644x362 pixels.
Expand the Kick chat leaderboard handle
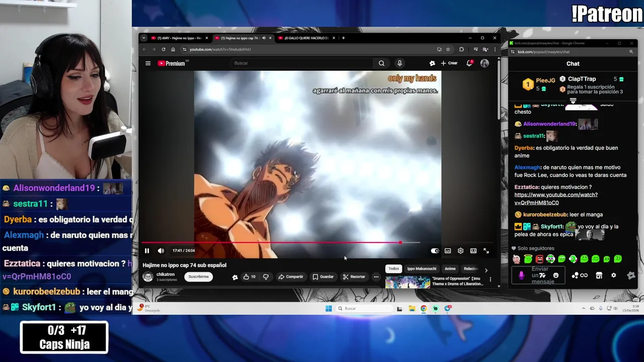pos(573,101)
